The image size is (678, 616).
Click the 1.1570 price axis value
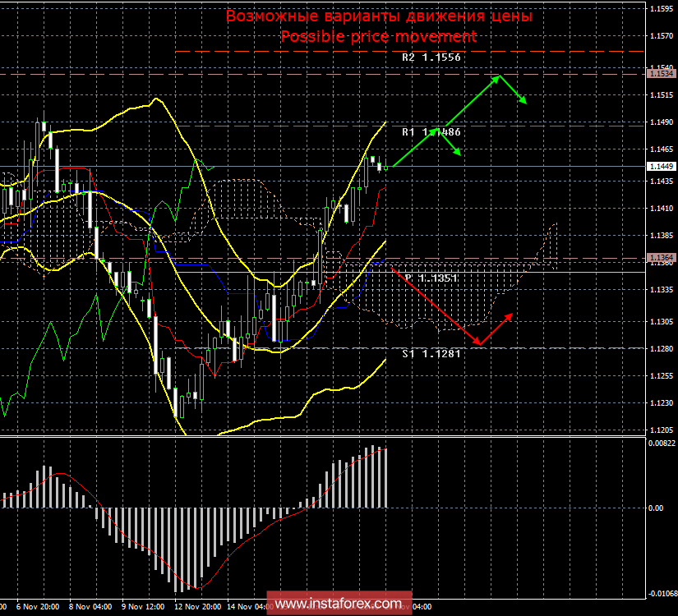[x=662, y=36]
